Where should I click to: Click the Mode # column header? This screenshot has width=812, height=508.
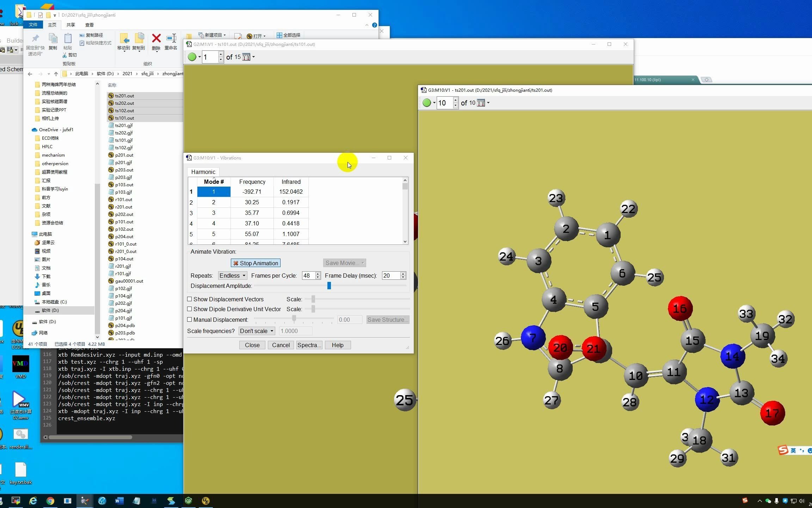point(214,182)
